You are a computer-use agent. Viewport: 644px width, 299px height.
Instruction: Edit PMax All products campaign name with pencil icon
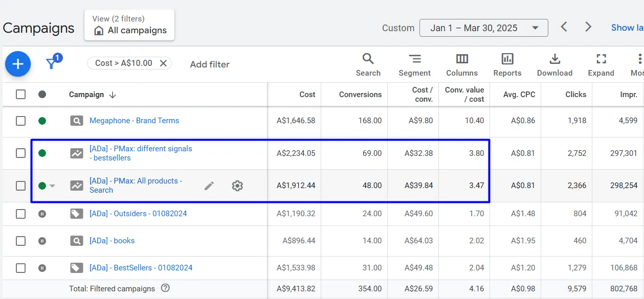[x=209, y=187]
